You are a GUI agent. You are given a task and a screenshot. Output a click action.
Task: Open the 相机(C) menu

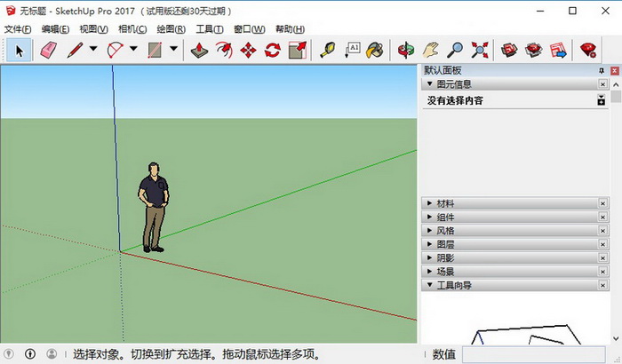132,29
